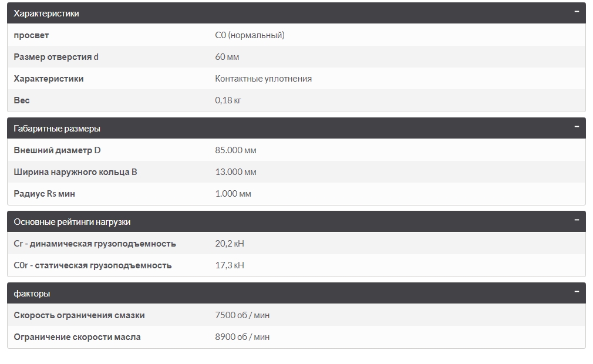This screenshot has width=593, height=364.
Task: Click the Скорость ограничения смазки label
Action: point(79,315)
